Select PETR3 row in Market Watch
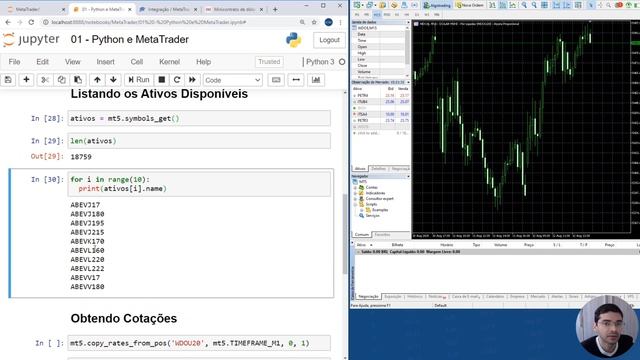 pos(380,120)
